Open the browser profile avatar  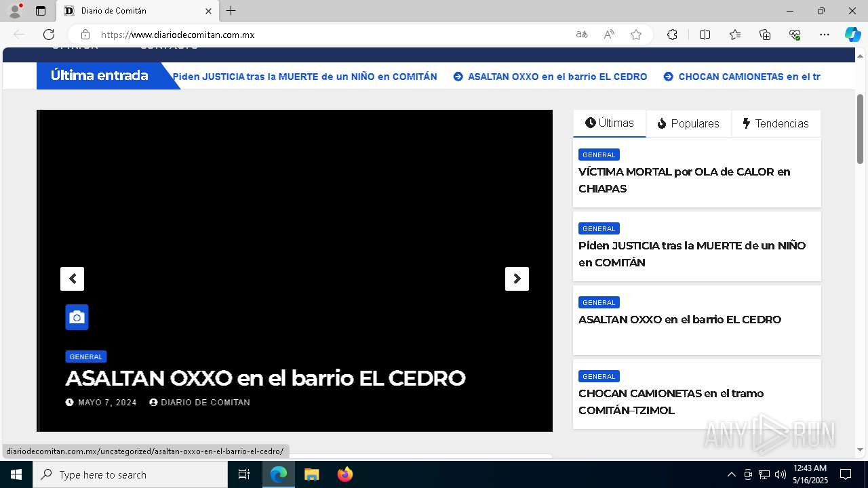[x=15, y=11]
